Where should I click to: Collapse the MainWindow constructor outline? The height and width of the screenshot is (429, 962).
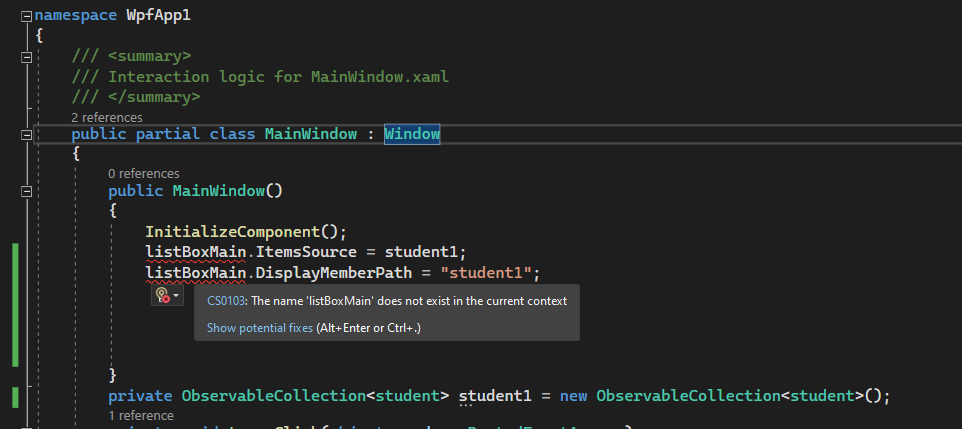tap(26, 192)
